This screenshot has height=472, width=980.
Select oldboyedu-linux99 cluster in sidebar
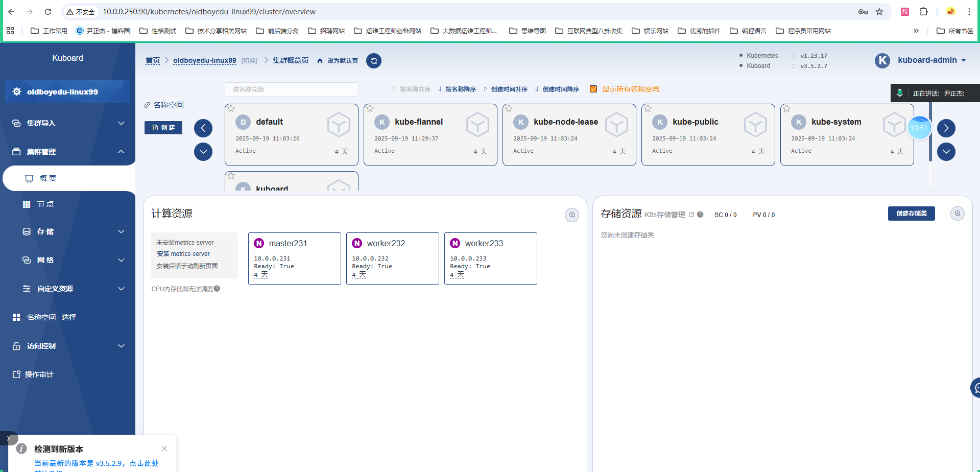[x=67, y=92]
